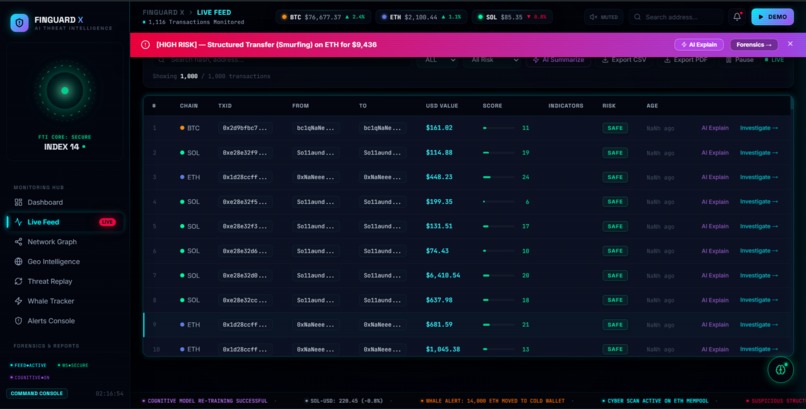
Task: Sort by the CHAIN column header
Action: (189, 106)
